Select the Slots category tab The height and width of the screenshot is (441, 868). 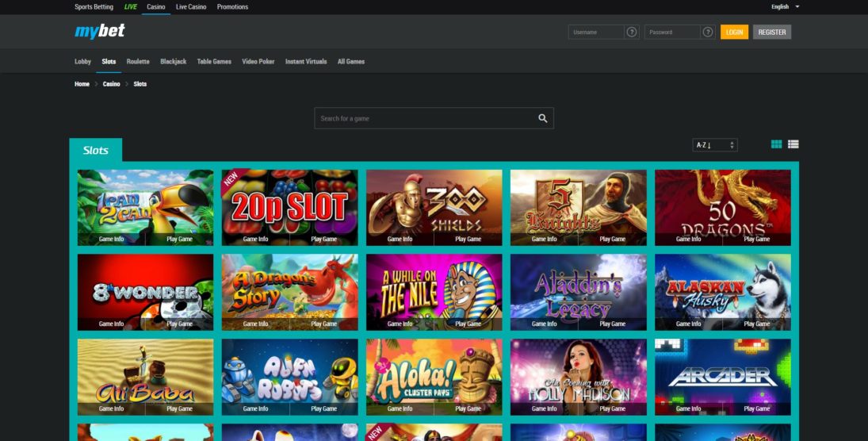pos(109,62)
